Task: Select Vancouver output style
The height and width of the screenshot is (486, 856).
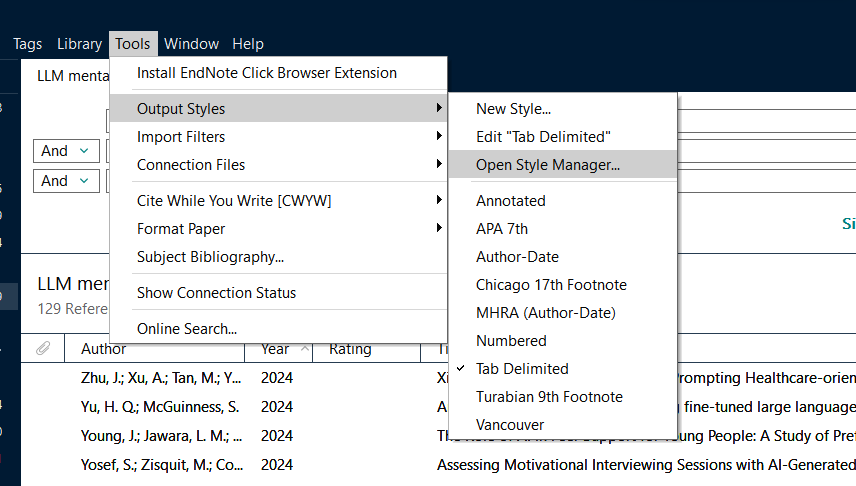Action: tap(510, 425)
